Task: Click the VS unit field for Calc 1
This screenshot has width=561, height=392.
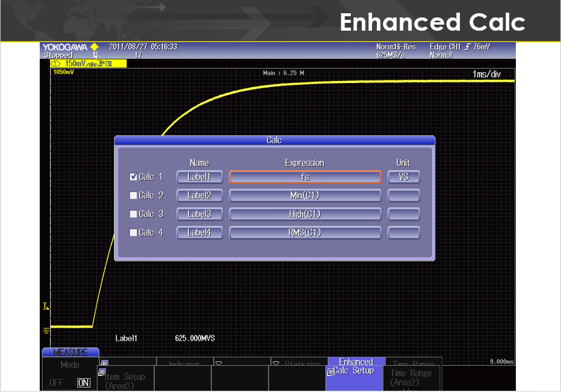Action: pos(403,177)
